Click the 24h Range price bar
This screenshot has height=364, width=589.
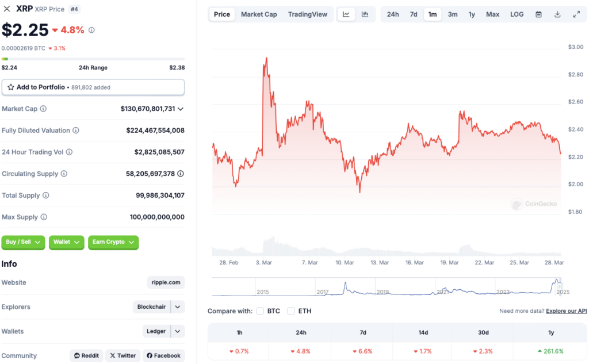[93, 58]
